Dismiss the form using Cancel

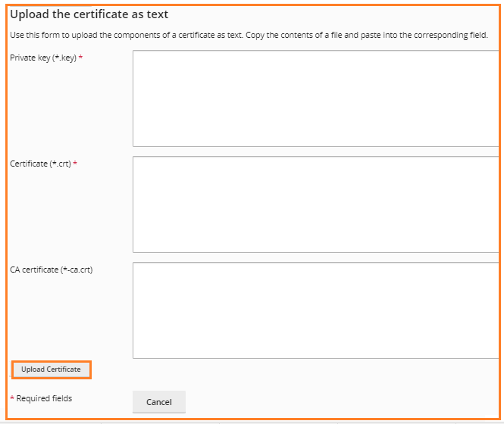pos(159,402)
